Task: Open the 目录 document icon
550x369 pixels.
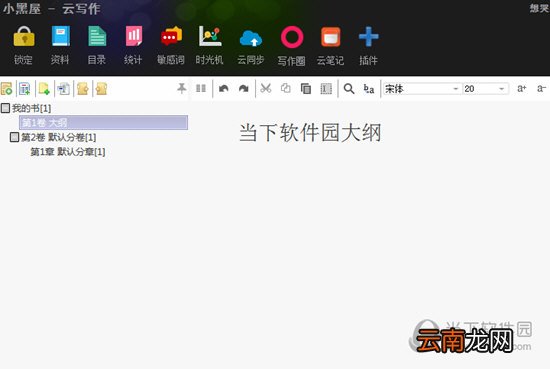Action: click(97, 36)
